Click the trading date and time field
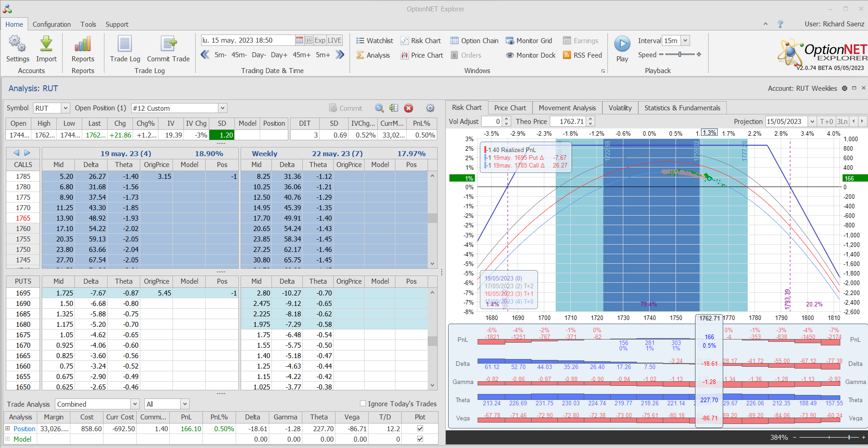 tap(248, 40)
